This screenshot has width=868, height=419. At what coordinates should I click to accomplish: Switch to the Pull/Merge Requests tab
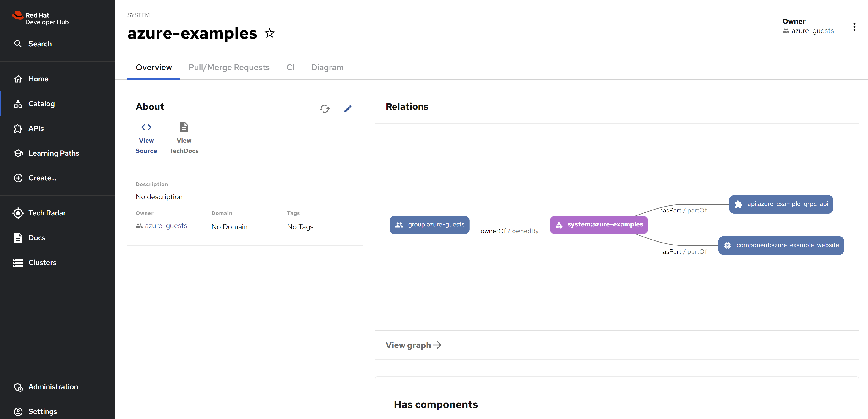[x=229, y=67]
